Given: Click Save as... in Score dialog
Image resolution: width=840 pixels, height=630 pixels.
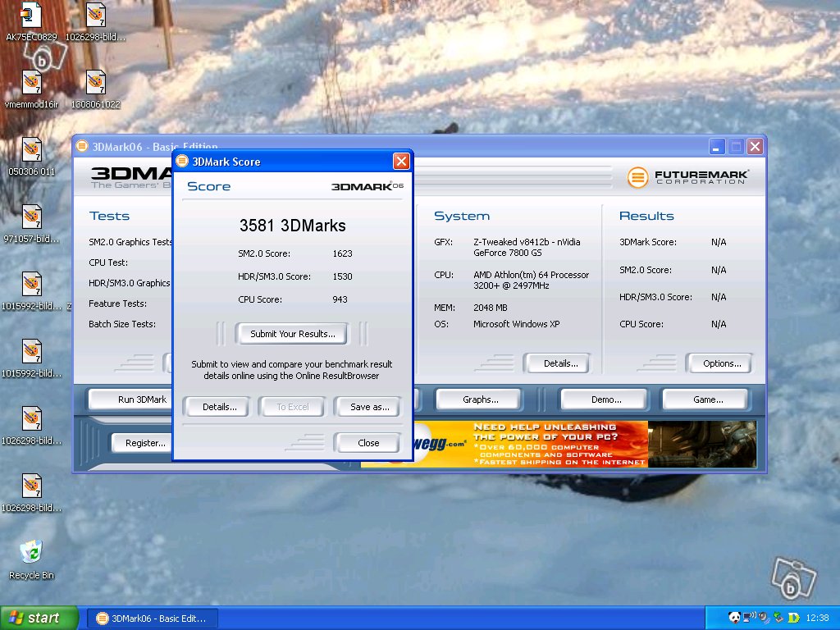Looking at the screenshot, I should 368,407.
